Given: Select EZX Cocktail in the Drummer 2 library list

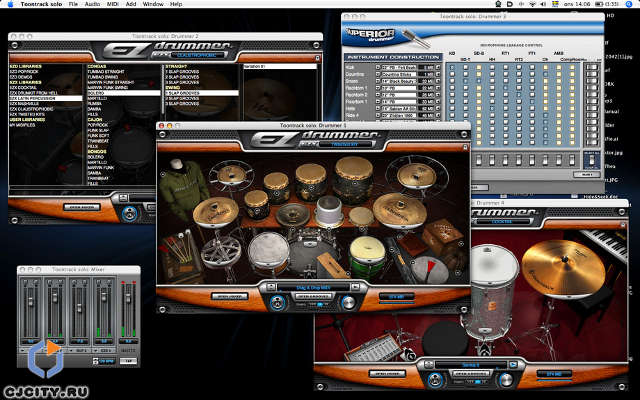Looking at the screenshot, I should click(x=23, y=87).
